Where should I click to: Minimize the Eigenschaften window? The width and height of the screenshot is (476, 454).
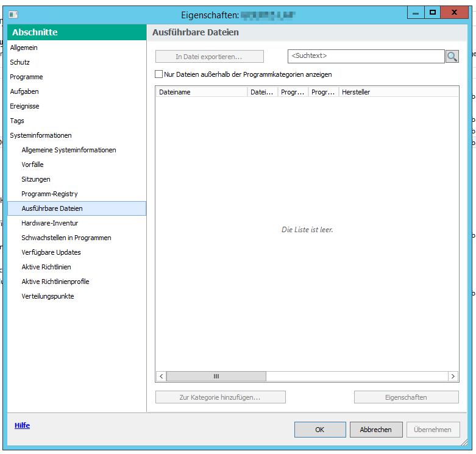416,13
